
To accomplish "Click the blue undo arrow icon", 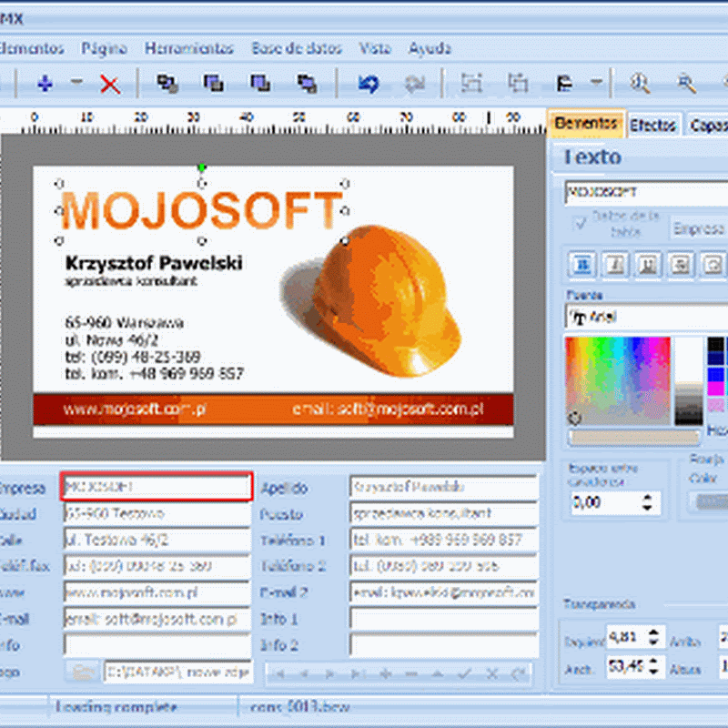I will coord(369,84).
